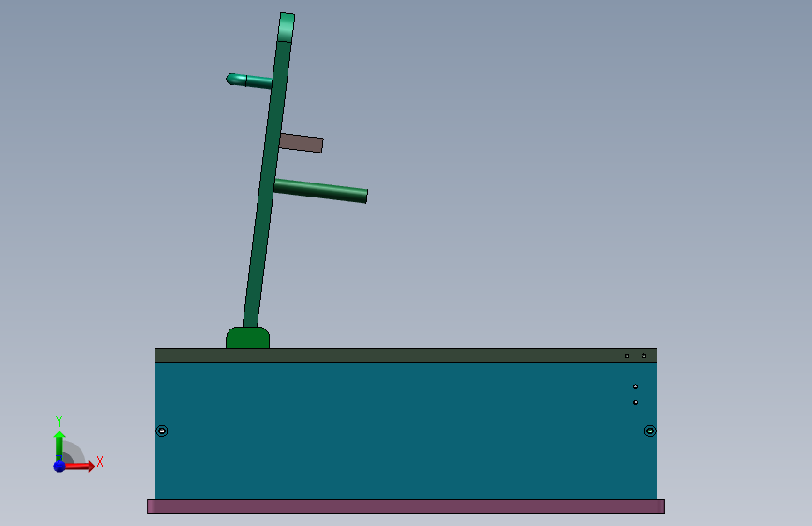
Task: Click the red X axis arrow of triad
Action: (x=79, y=466)
